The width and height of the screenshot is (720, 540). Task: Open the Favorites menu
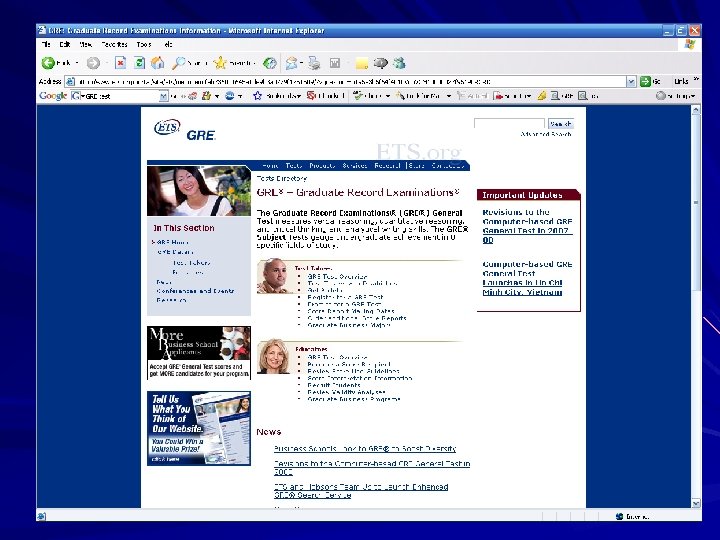pyautogui.click(x=114, y=45)
